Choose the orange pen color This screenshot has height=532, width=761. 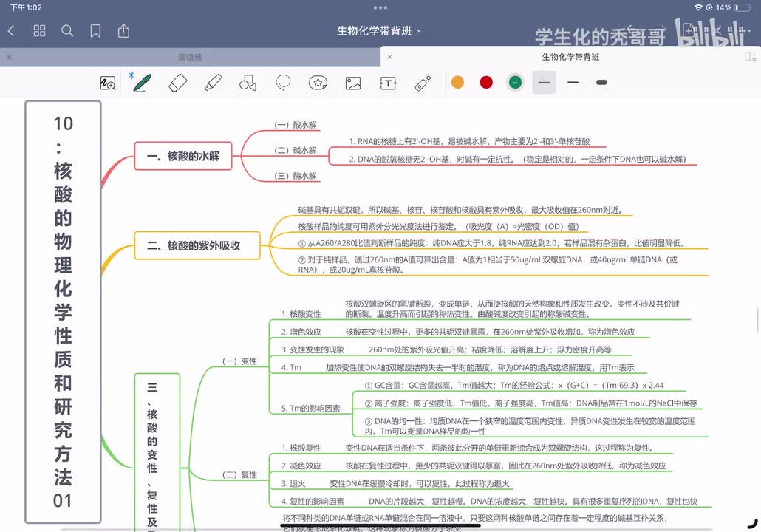(457, 83)
